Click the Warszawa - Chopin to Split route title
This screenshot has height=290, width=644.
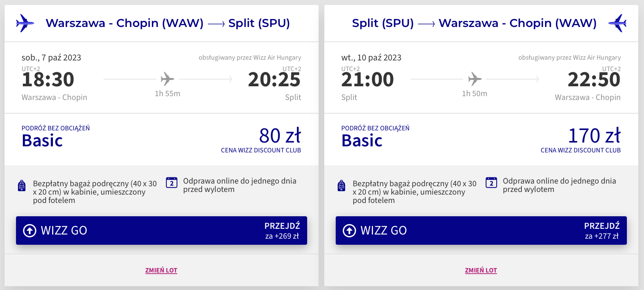pos(167,23)
